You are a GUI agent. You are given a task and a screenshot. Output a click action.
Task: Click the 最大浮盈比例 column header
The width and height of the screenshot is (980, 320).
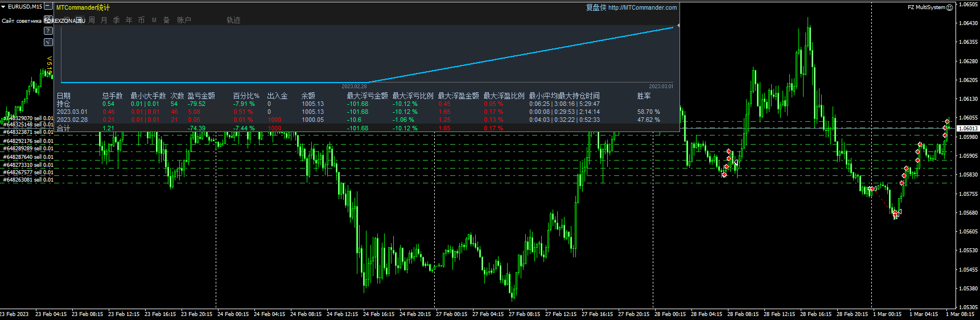(x=504, y=96)
